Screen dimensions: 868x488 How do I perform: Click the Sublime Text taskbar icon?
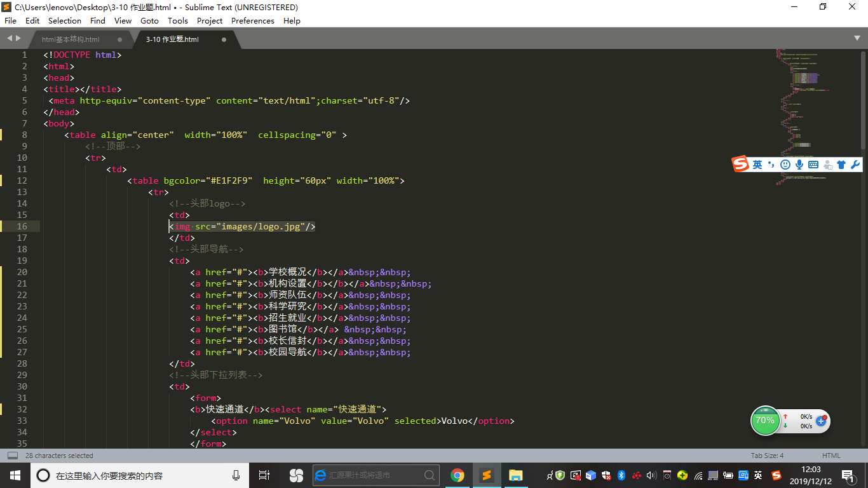pos(486,475)
